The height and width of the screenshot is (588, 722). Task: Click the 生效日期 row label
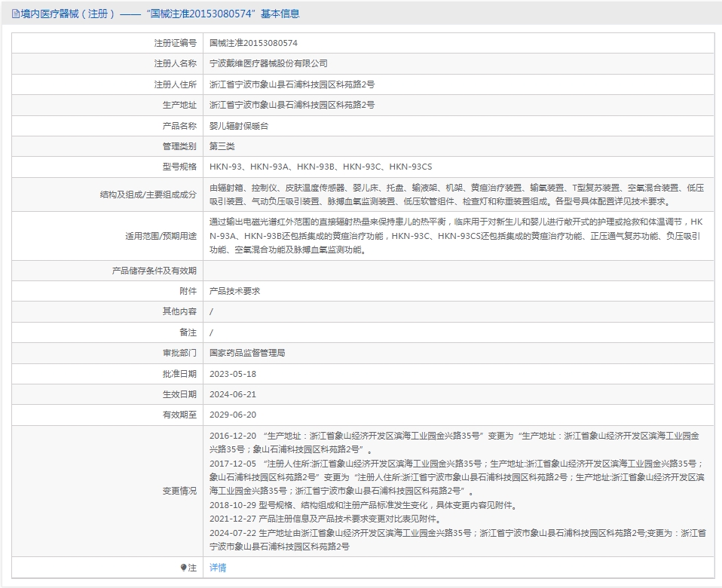click(x=179, y=394)
